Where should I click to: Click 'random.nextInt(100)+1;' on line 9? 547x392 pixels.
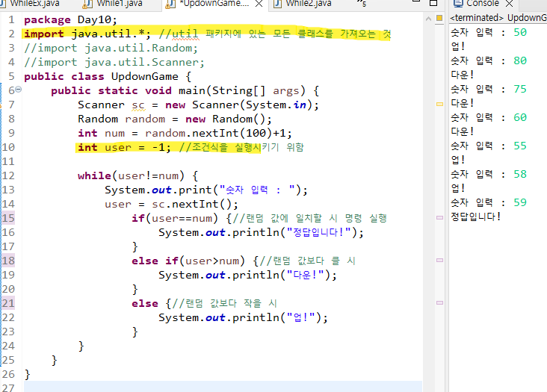click(x=218, y=133)
